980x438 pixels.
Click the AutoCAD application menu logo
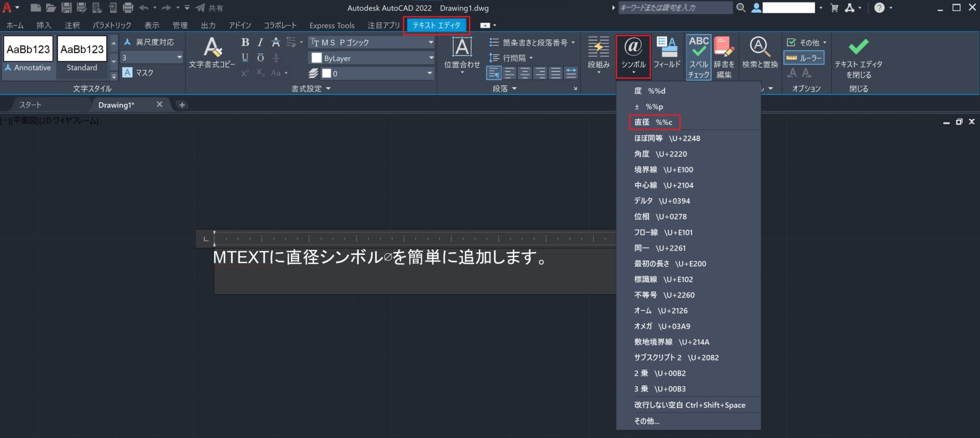pos(7,8)
